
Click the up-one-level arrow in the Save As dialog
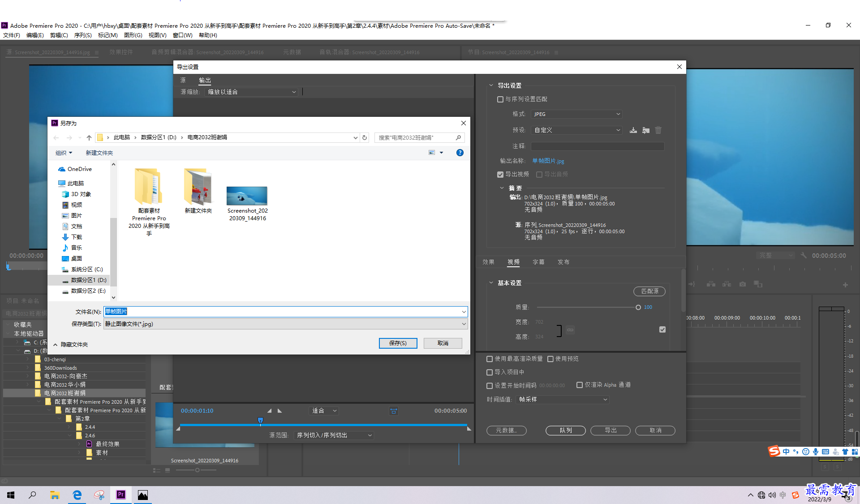coord(89,137)
